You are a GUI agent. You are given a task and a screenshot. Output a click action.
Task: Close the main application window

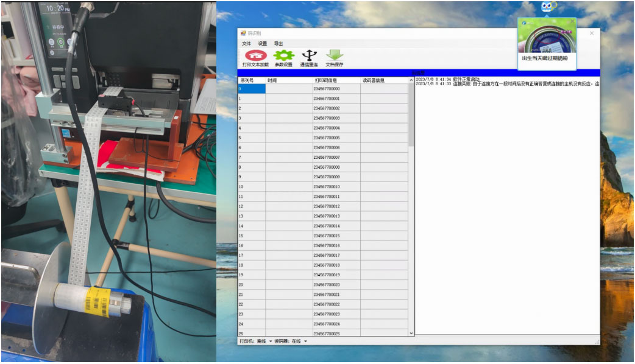point(591,33)
